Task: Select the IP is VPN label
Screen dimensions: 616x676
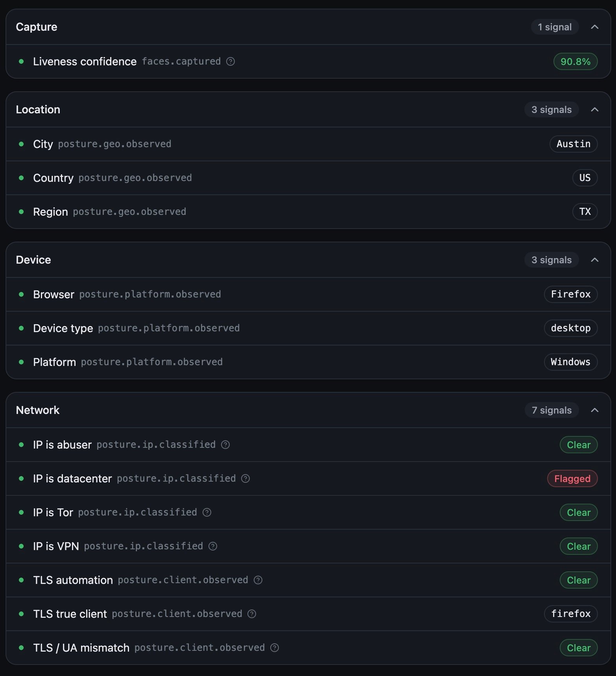Action: (56, 546)
